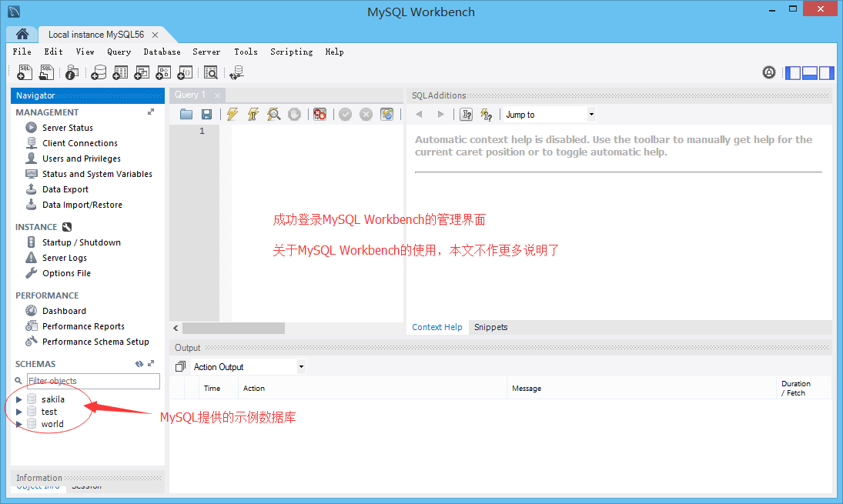Screen dimensions: 843x504
Task: Stop the running query
Action: tap(294, 114)
